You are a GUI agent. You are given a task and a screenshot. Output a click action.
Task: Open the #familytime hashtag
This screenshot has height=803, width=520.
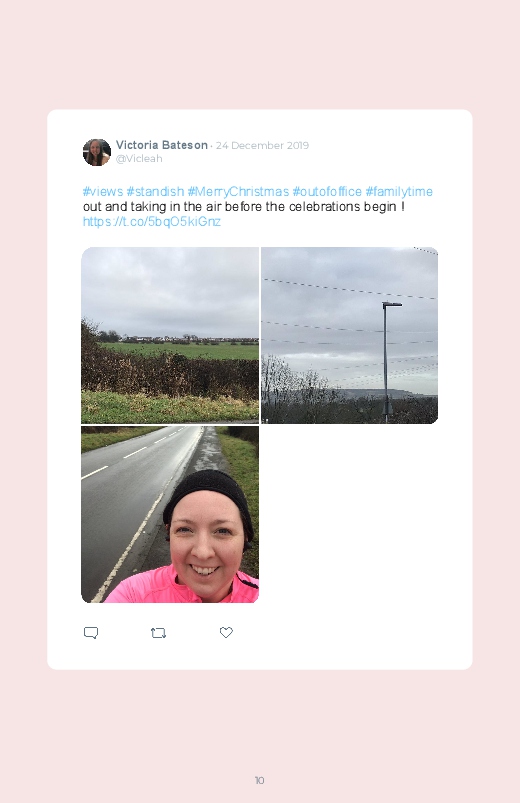399,192
